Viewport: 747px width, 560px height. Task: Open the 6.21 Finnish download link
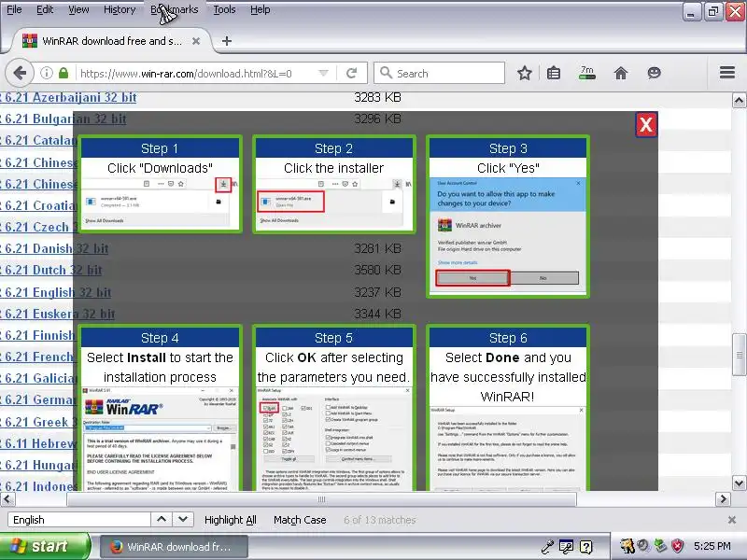[37, 335]
